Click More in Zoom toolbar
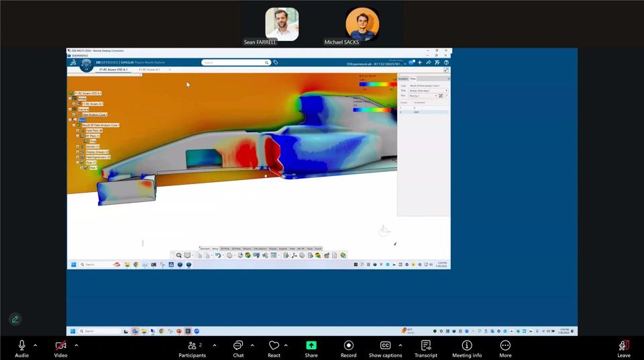The image size is (644, 360). click(x=505, y=349)
